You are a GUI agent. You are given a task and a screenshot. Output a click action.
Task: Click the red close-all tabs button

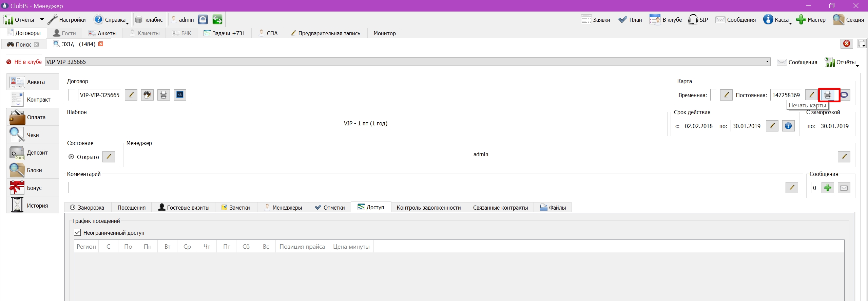point(847,43)
